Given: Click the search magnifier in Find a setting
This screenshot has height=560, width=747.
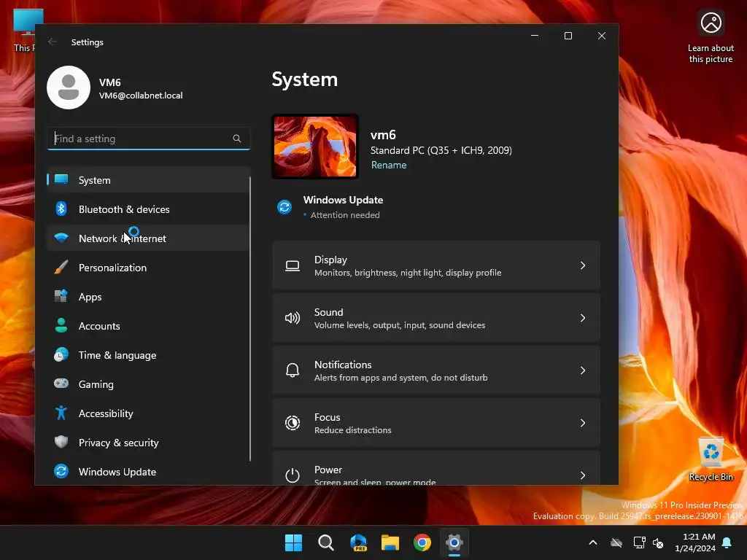Looking at the screenshot, I should coord(237,139).
